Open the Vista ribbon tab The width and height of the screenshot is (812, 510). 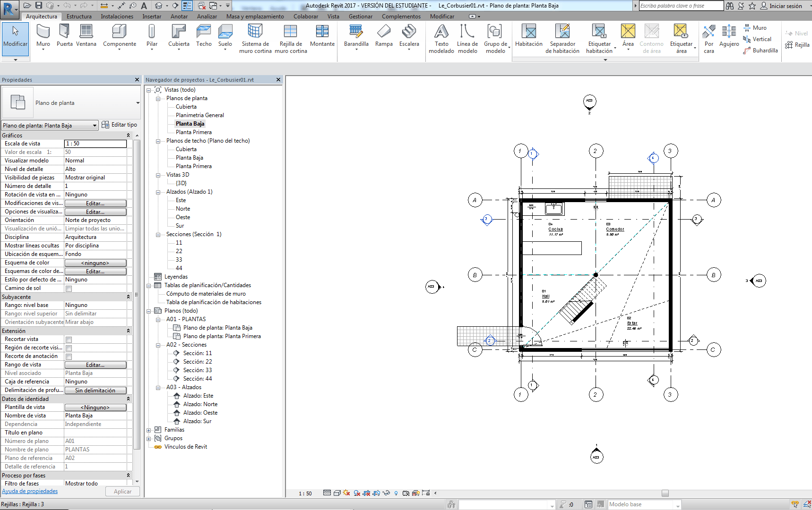pos(333,17)
